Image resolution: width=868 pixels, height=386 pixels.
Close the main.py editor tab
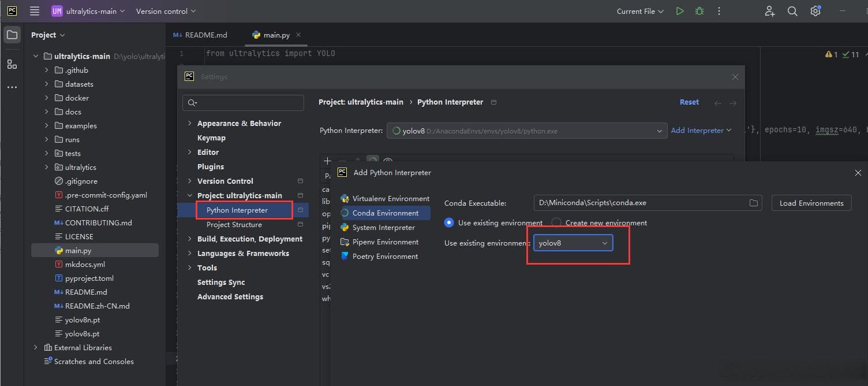point(298,35)
